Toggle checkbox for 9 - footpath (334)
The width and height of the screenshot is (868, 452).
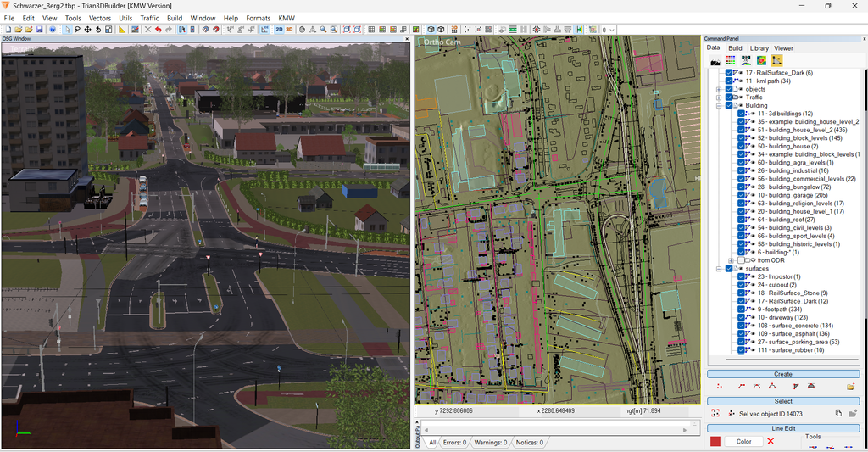coord(741,310)
